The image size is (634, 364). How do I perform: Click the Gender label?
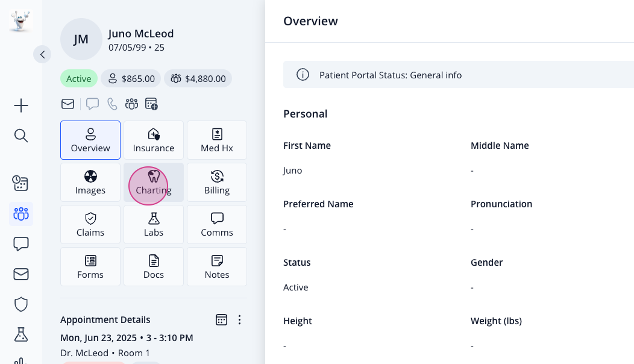tap(486, 263)
